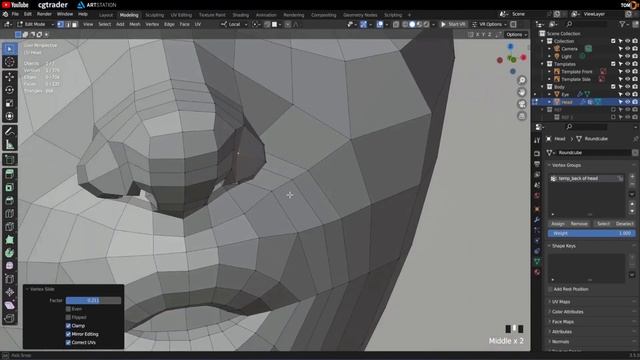Image resolution: width=640 pixels, height=360 pixels.
Task: Toggle the Flipped checkbox
Action: 68,317
